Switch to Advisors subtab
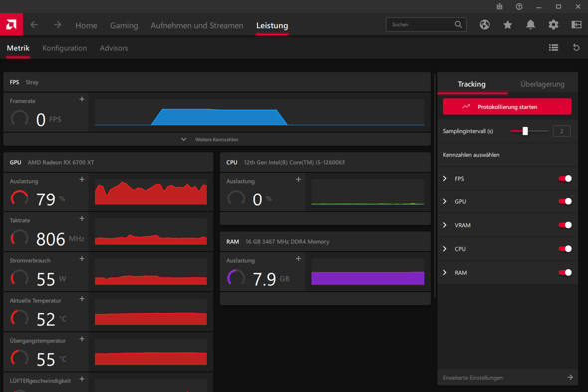 point(114,48)
